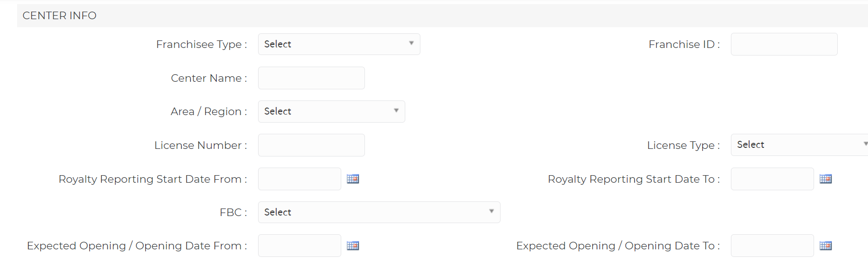Click the FBC dropdown arrow

pos(491,211)
